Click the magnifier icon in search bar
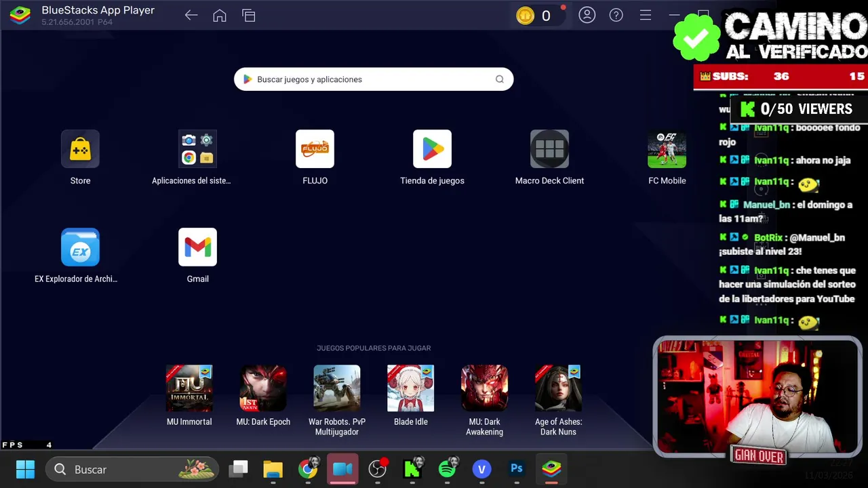 (500, 79)
